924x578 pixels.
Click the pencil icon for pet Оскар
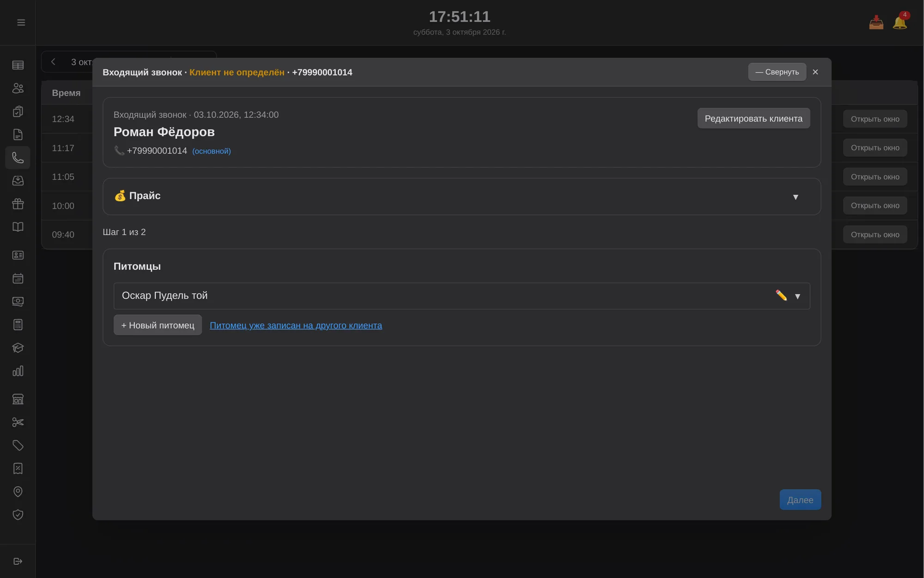pyautogui.click(x=781, y=295)
